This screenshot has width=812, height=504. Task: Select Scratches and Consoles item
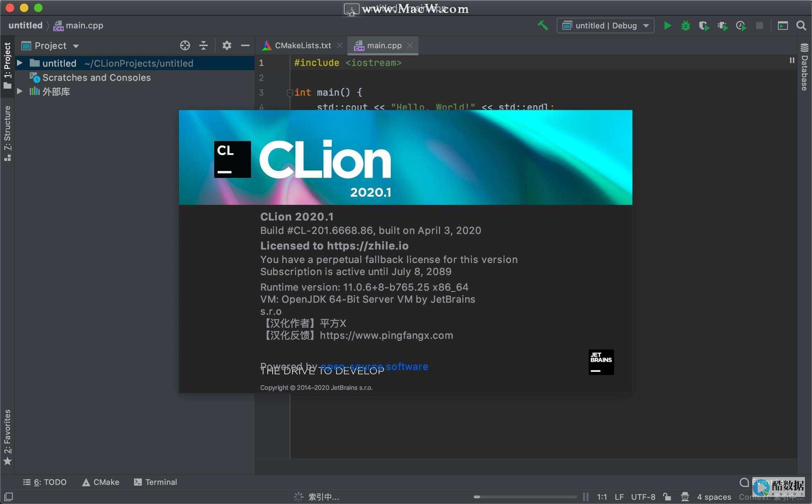tap(96, 78)
